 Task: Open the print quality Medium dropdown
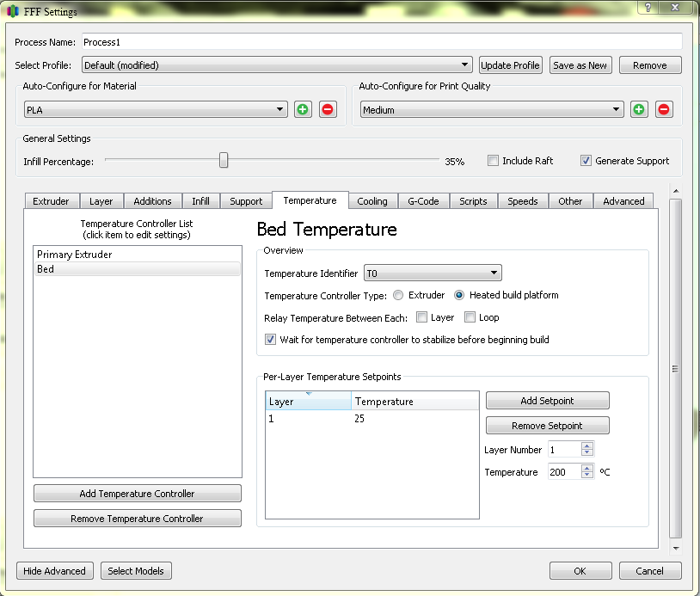point(491,110)
